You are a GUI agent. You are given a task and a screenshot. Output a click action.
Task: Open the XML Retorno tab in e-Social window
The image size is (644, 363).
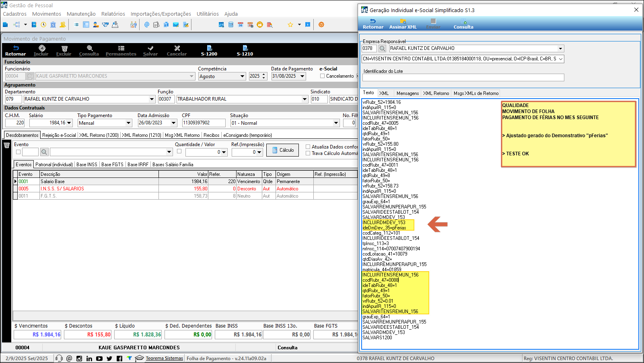436,93
